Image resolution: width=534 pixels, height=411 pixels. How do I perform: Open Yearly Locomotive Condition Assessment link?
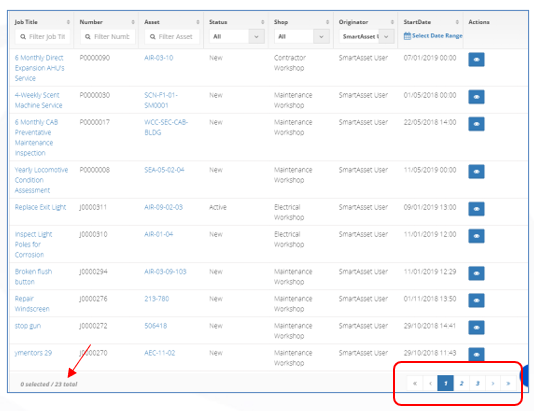[x=41, y=180]
